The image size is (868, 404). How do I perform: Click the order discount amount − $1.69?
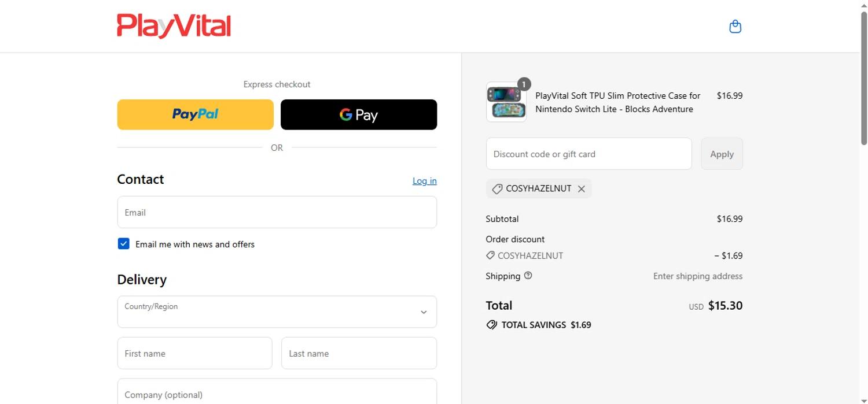point(729,255)
